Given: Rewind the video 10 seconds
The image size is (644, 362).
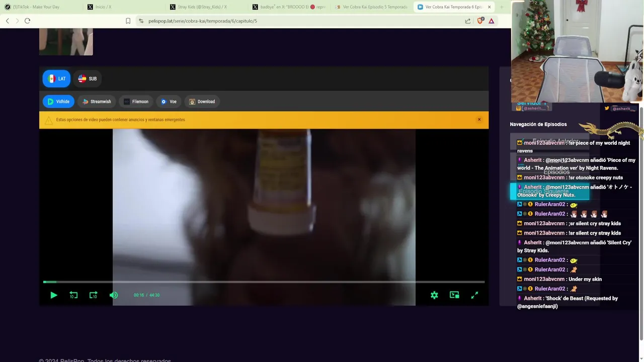Looking at the screenshot, I should click(73, 295).
